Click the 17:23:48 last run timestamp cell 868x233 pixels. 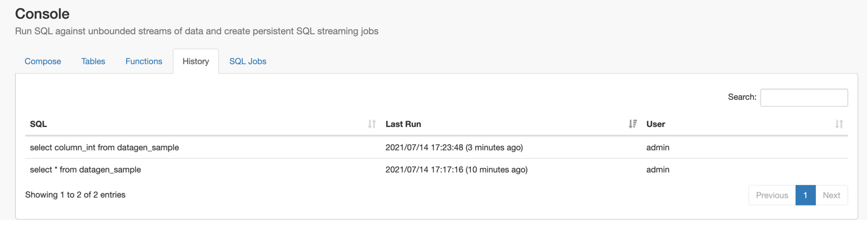pyautogui.click(x=454, y=147)
